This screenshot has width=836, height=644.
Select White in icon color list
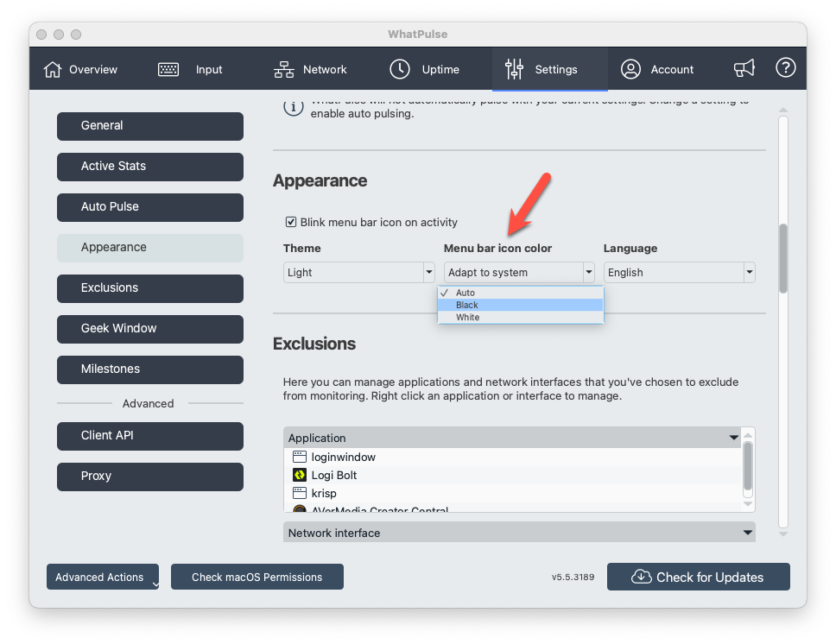521,317
